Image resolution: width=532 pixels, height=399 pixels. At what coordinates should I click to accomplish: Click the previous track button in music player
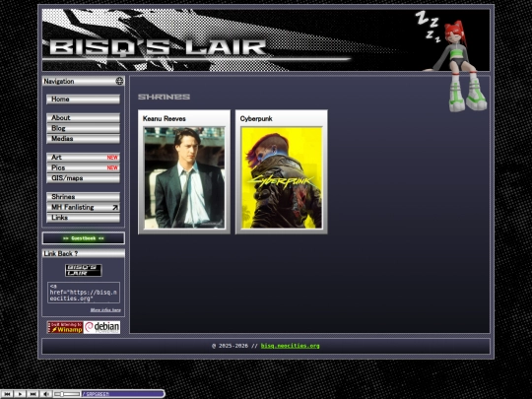click(x=7, y=394)
